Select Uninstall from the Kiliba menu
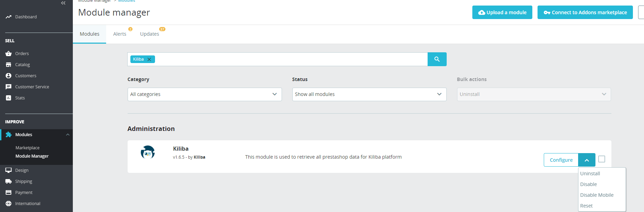 pyautogui.click(x=590, y=174)
